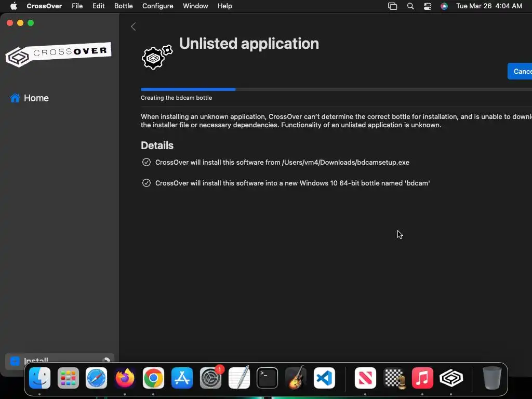Open the Apple menu
The width and height of the screenshot is (532, 399).
pos(14,6)
